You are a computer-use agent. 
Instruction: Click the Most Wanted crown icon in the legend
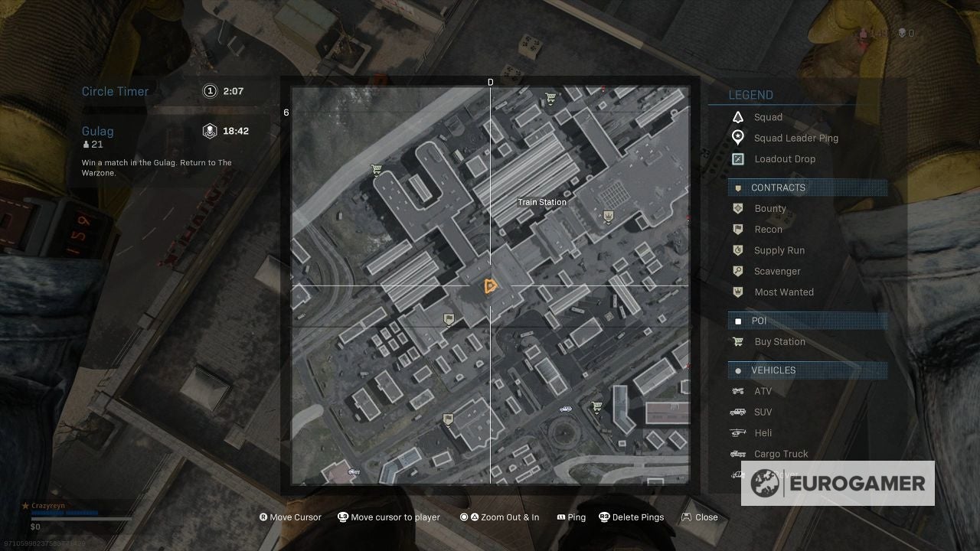pos(738,292)
